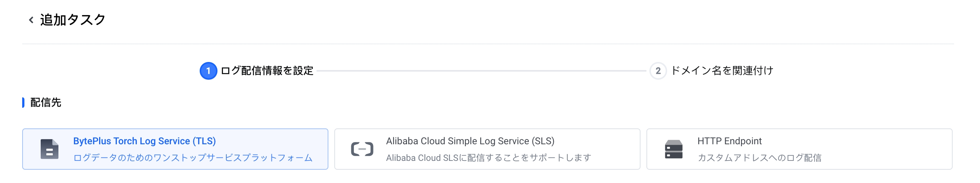Image resolution: width=980 pixels, height=183 pixels.
Task: Click the step 1 blue circle
Action: (x=208, y=70)
